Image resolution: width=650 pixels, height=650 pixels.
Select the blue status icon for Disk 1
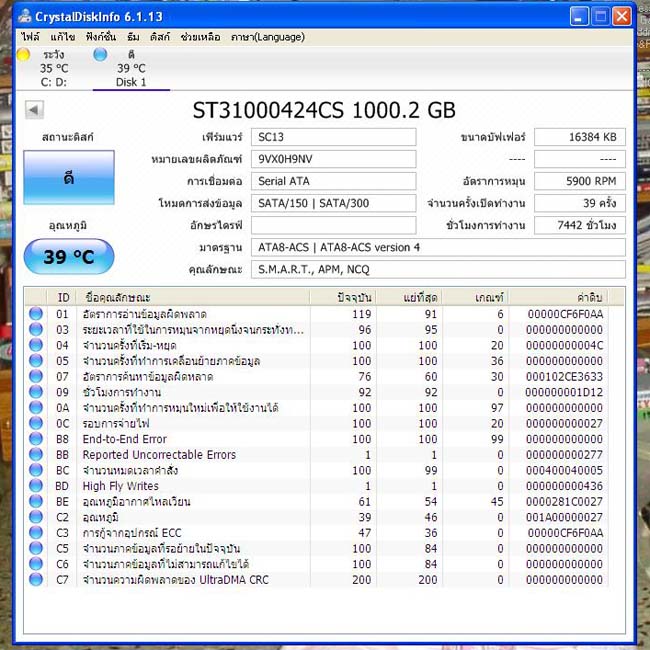coord(100,55)
